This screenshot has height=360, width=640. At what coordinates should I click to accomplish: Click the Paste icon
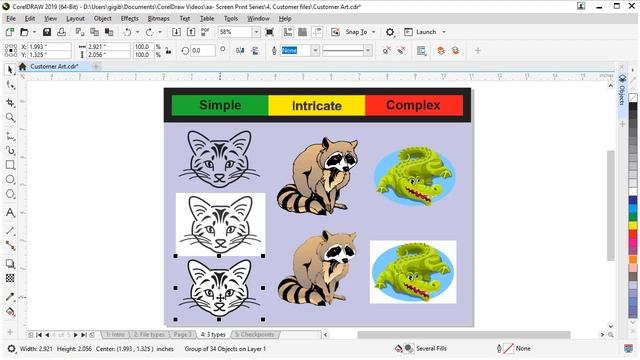[109, 32]
